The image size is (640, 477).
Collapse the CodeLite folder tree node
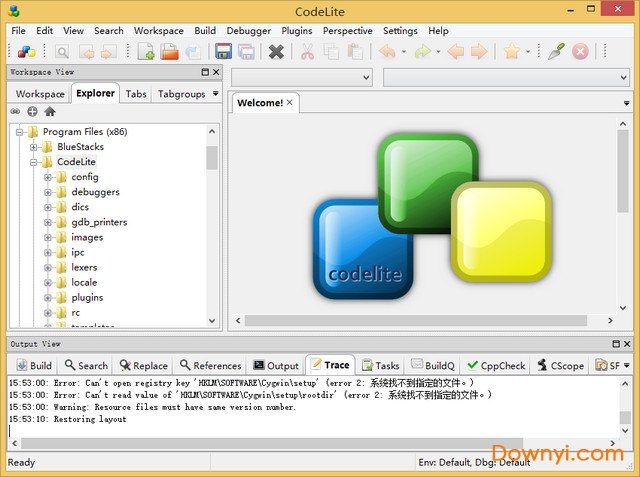[34, 162]
